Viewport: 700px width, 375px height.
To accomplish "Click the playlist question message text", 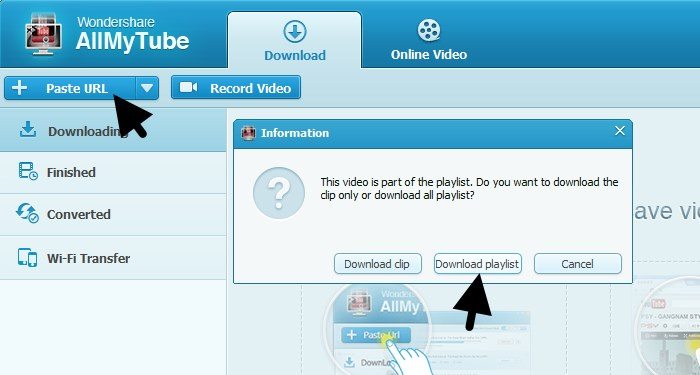I will pyautogui.click(x=470, y=188).
